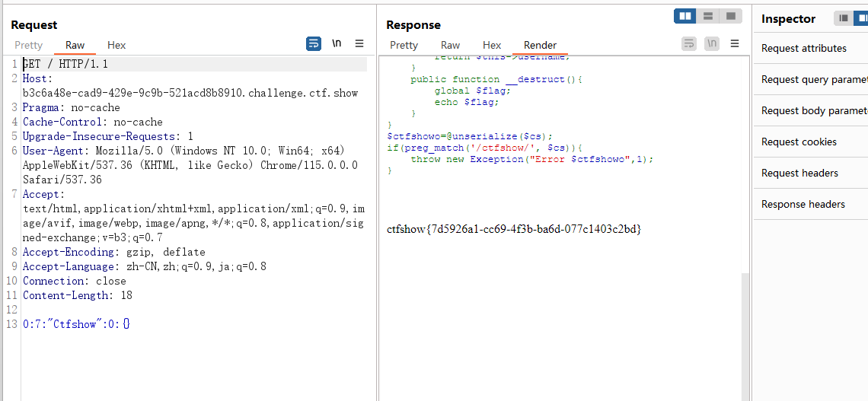The height and width of the screenshot is (401, 868).
Task: Open Response Pretty tab
Action: pos(404,46)
